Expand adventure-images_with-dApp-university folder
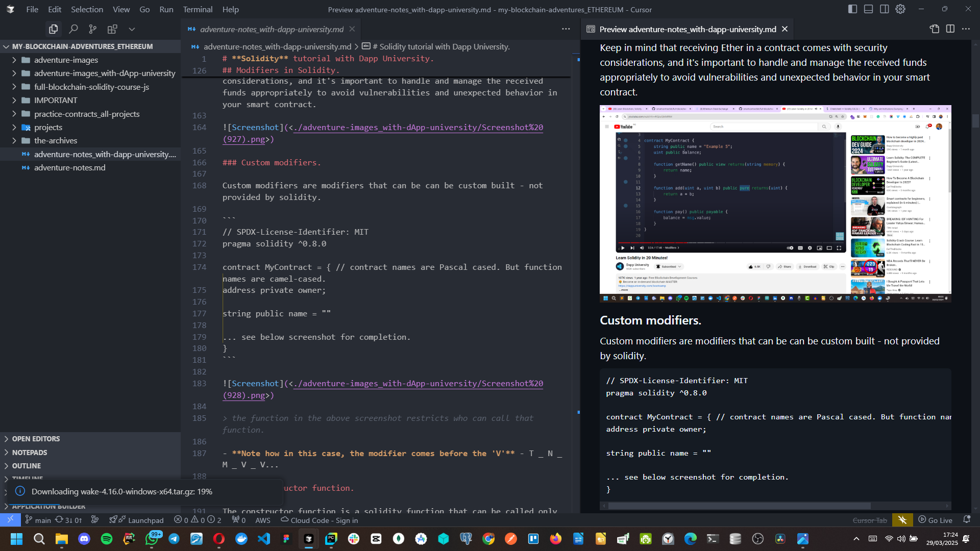980x551 pixels. point(90,73)
